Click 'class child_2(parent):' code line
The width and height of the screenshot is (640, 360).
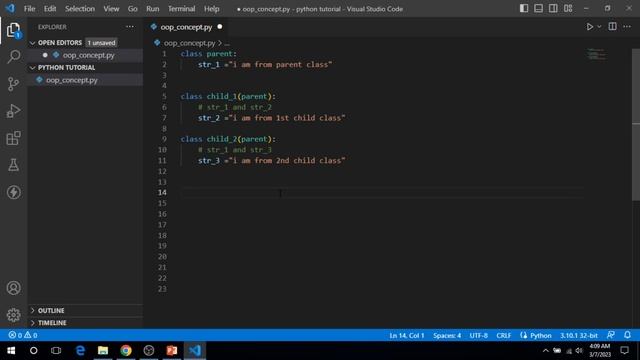click(228, 139)
